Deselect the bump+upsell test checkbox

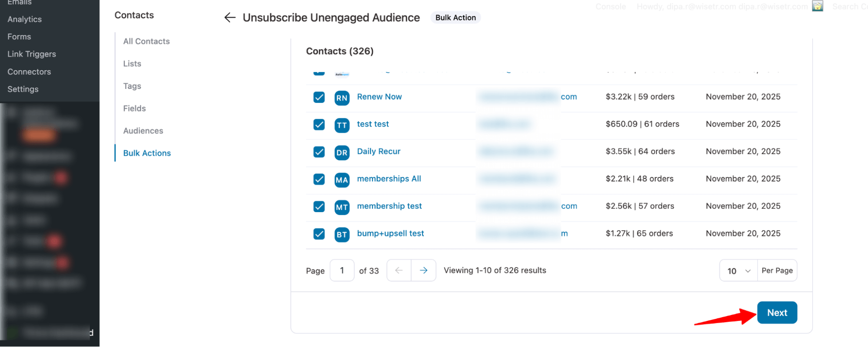[319, 234]
